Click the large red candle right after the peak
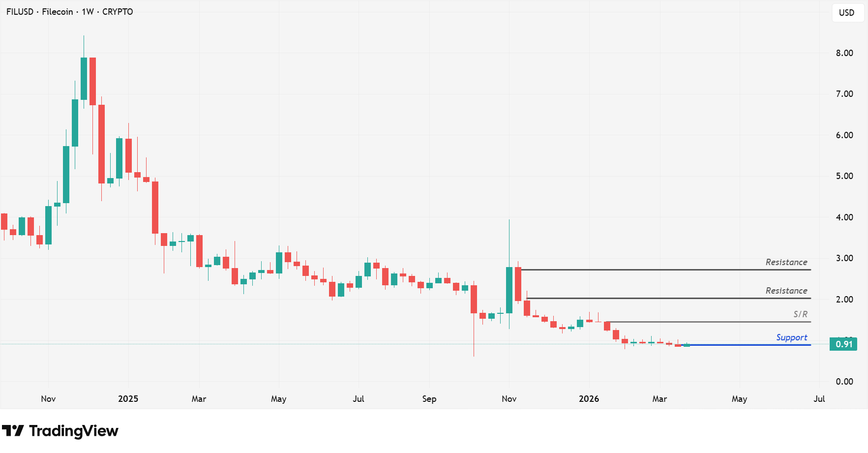 [92, 81]
